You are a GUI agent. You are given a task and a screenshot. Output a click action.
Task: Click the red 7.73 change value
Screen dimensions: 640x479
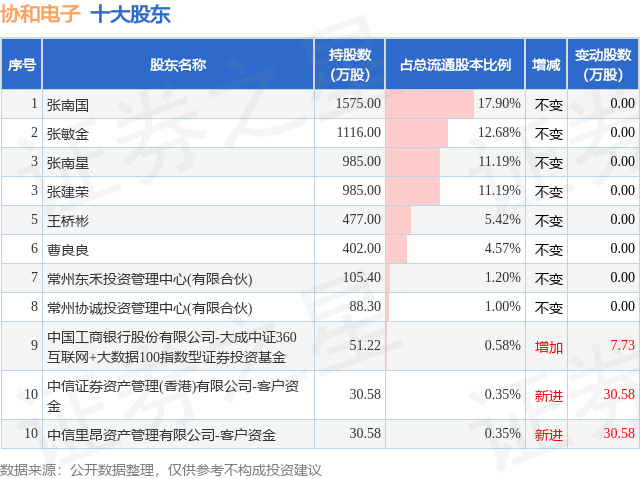622,345
